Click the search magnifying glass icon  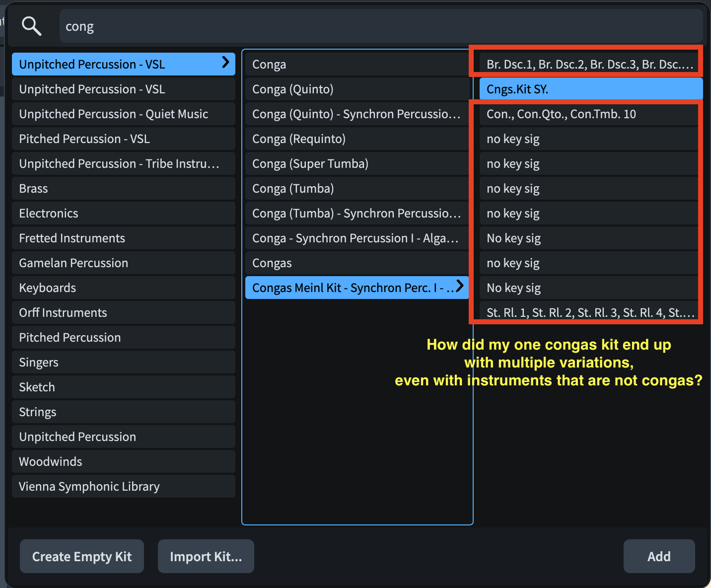coord(31,26)
